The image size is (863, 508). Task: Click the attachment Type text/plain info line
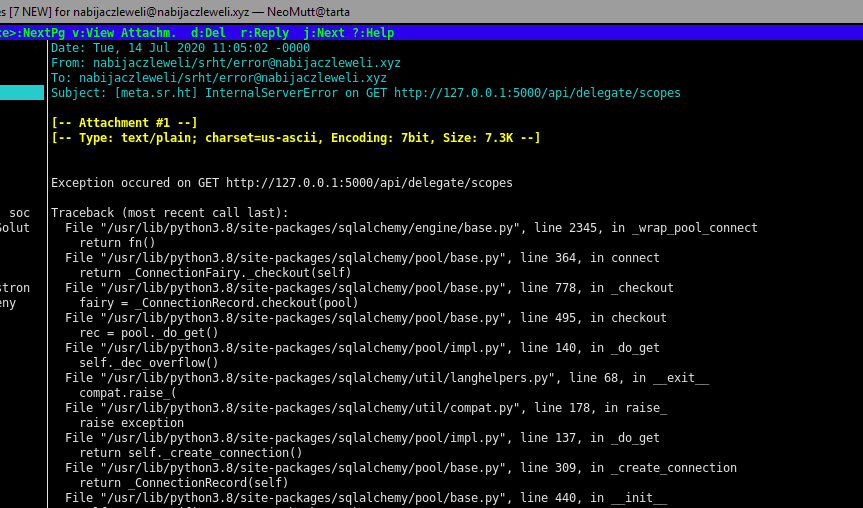[295, 138]
